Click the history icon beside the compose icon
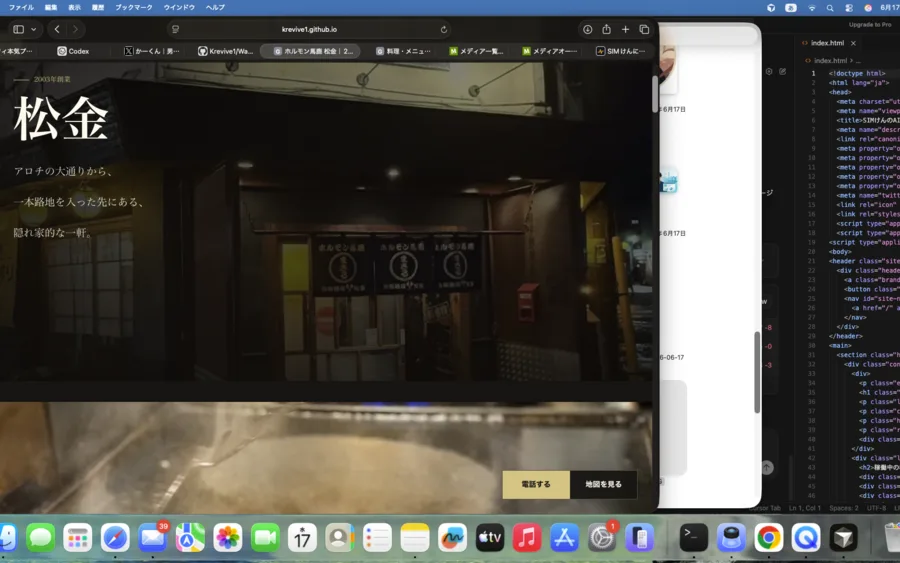900x563 pixels. pos(769,72)
